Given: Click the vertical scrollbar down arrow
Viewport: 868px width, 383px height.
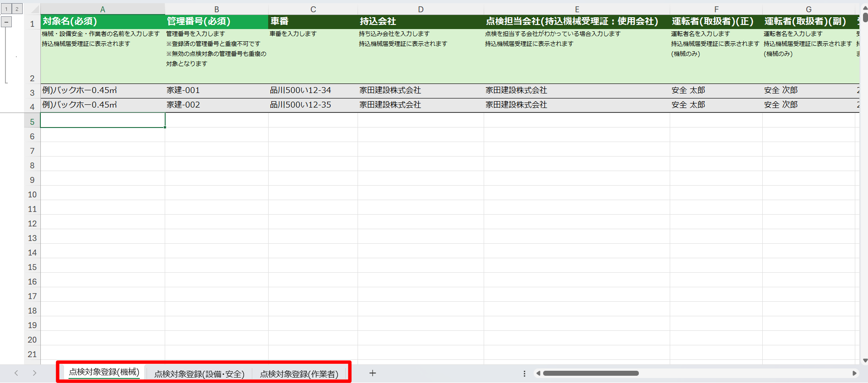Looking at the screenshot, I should [865, 361].
